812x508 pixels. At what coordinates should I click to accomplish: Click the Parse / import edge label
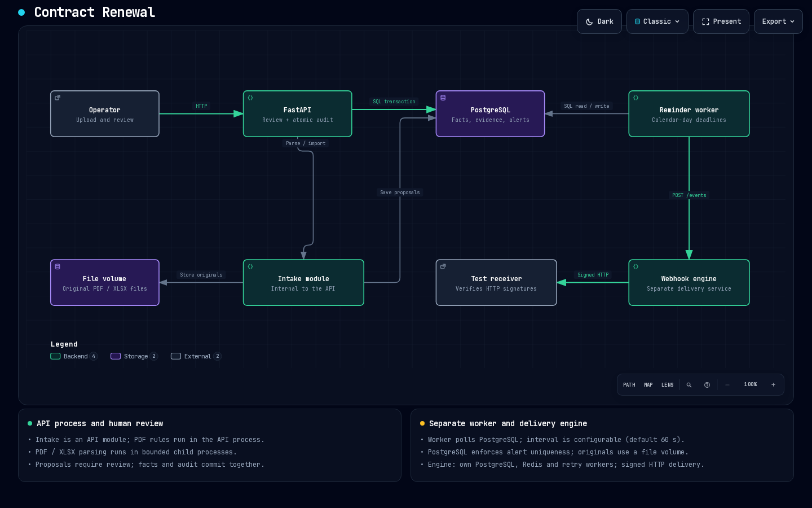click(x=306, y=143)
